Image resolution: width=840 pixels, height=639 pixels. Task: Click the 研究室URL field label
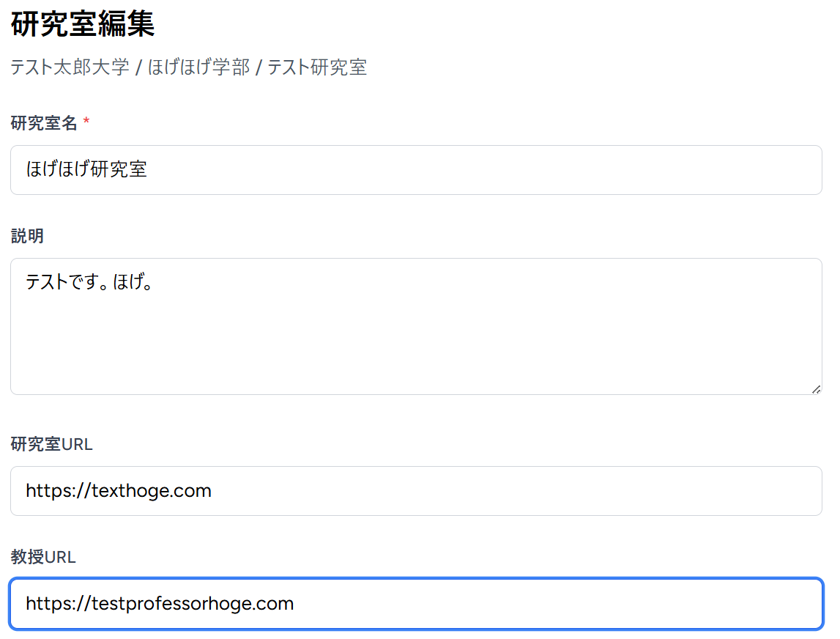point(51,444)
